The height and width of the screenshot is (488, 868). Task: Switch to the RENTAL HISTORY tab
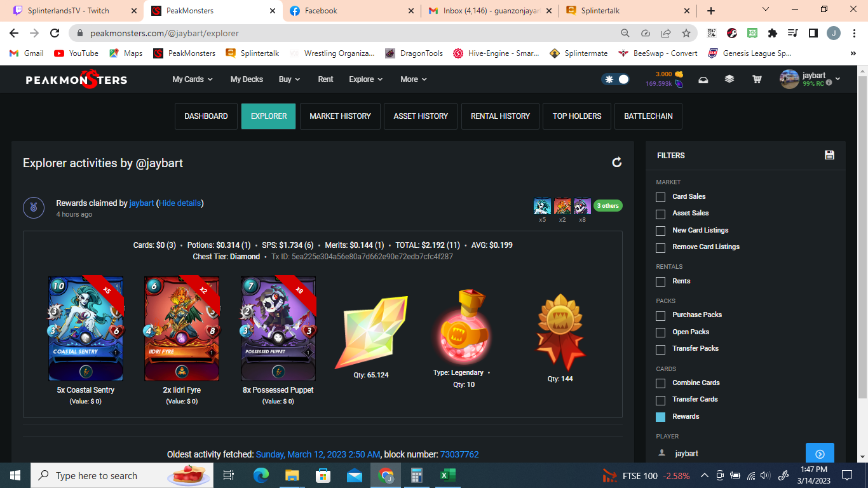coord(500,116)
